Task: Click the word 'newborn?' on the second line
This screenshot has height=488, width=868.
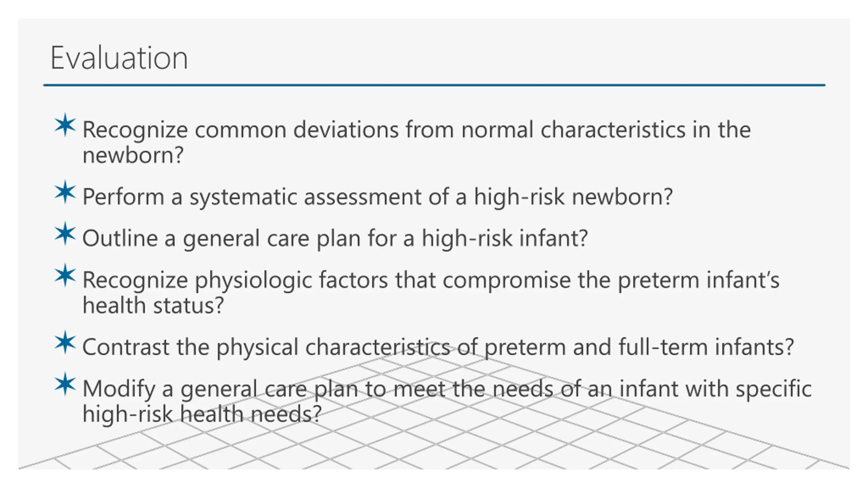Action: [x=133, y=155]
